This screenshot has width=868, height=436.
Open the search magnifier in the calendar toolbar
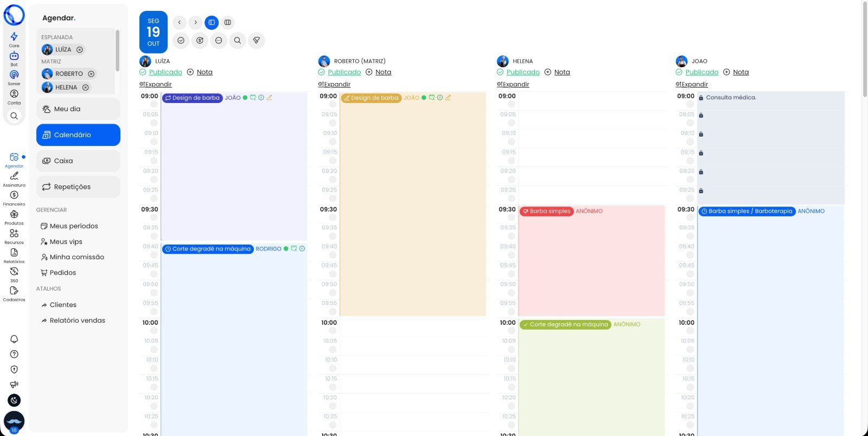click(238, 40)
